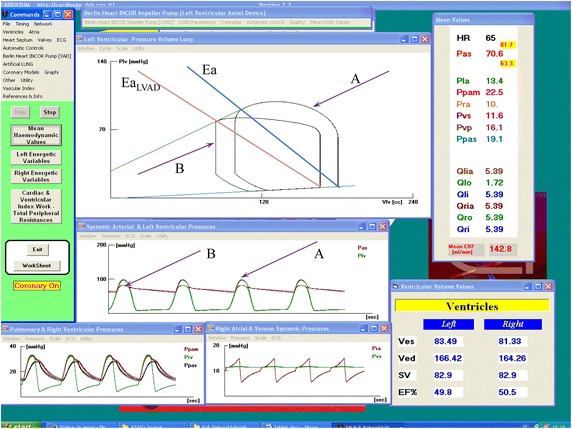The image size is (572, 429).
Task: Click the Exit button
Action: tap(37, 250)
